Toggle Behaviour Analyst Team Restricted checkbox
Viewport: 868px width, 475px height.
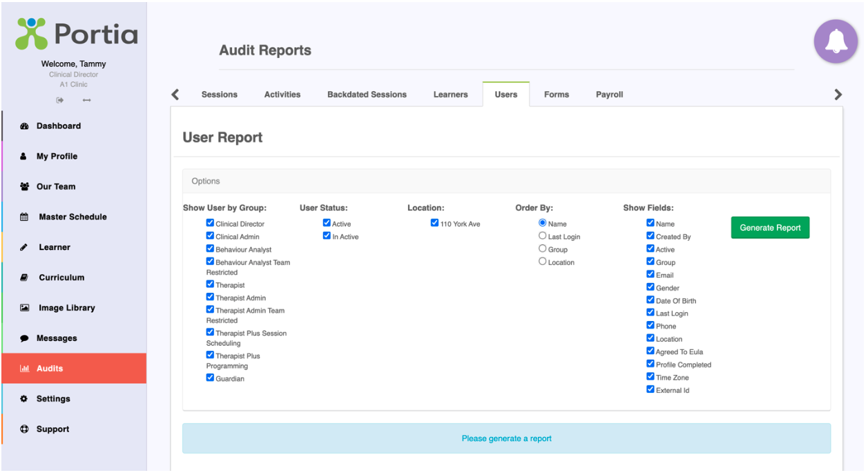click(210, 262)
